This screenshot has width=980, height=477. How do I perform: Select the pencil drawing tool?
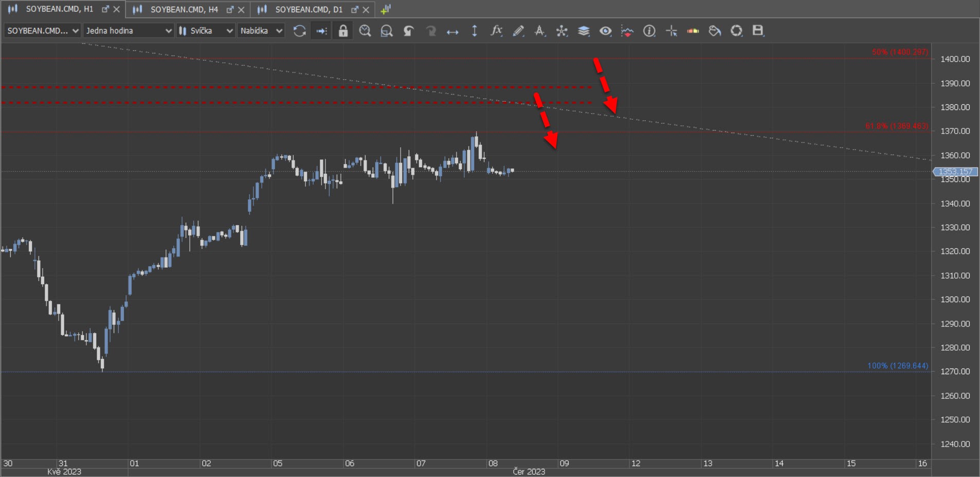coord(518,31)
